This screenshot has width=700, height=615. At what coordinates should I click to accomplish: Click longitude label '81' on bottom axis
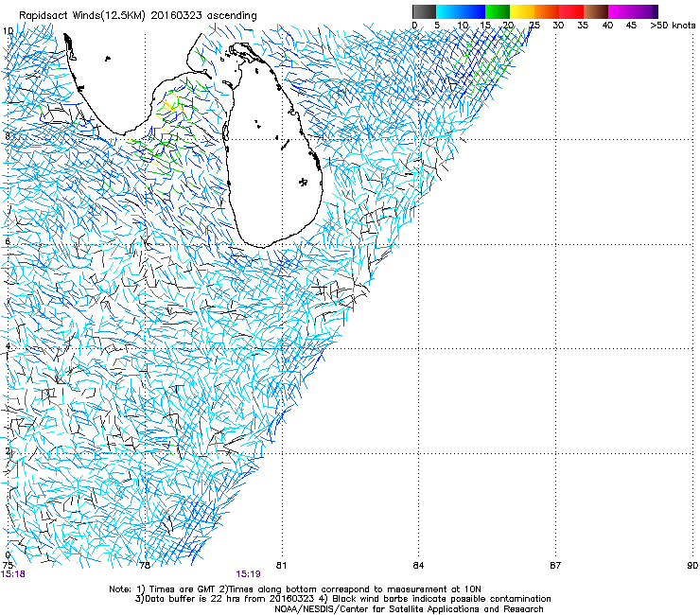(x=281, y=566)
